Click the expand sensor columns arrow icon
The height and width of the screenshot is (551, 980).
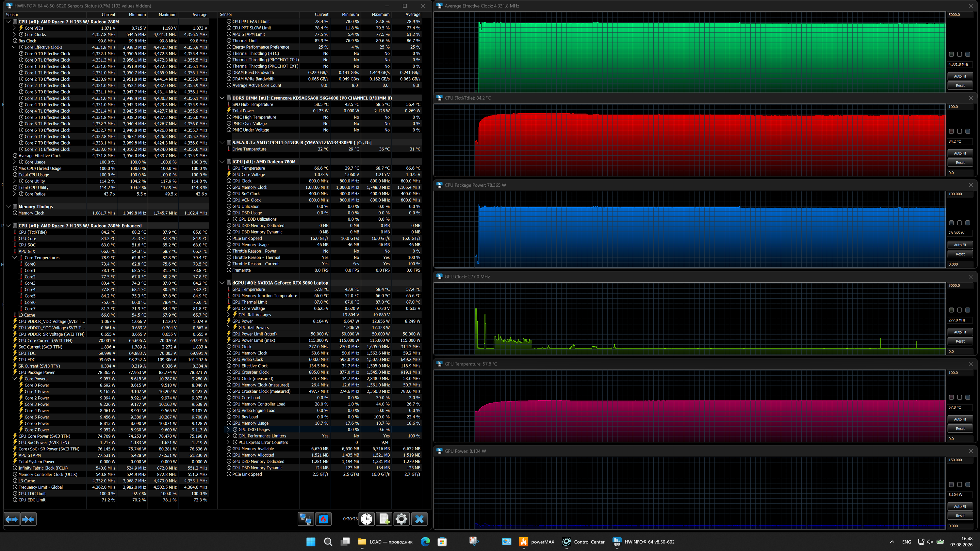tap(12, 519)
